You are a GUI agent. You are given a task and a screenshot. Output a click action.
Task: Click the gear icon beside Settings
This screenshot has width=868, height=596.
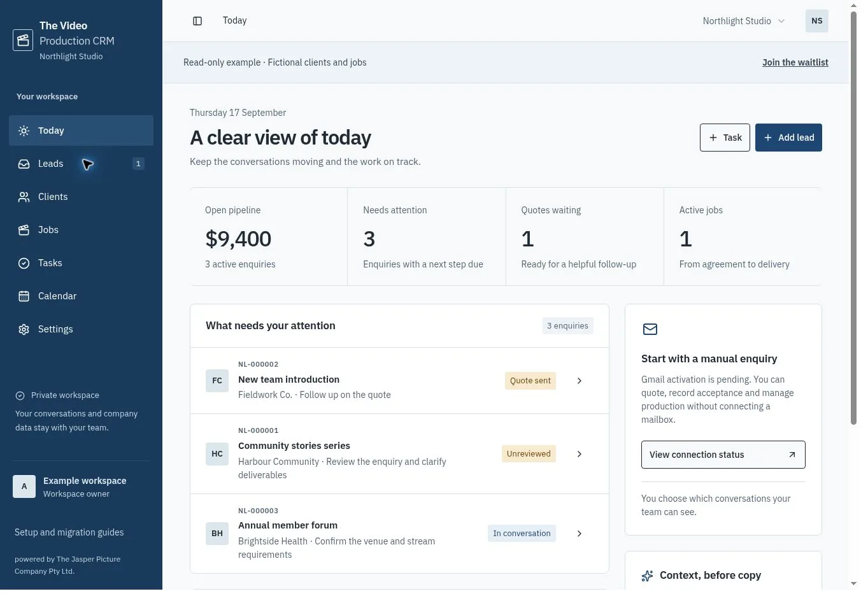[x=24, y=329]
